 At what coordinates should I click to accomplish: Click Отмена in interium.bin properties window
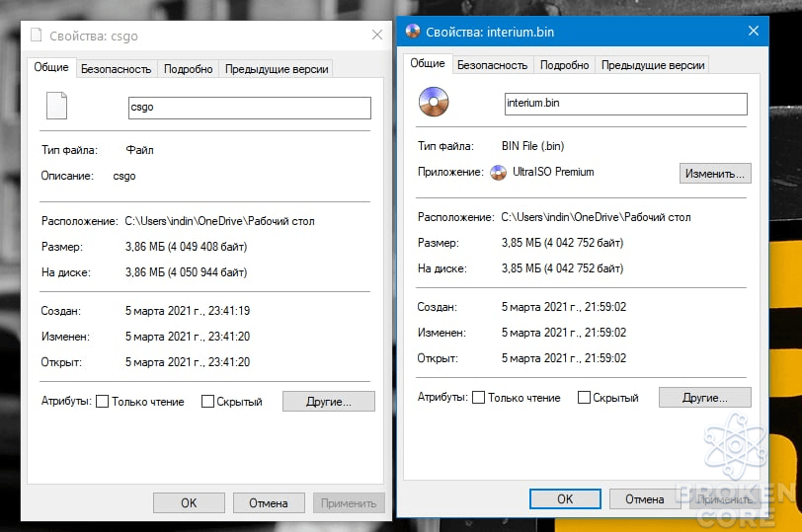(x=645, y=499)
